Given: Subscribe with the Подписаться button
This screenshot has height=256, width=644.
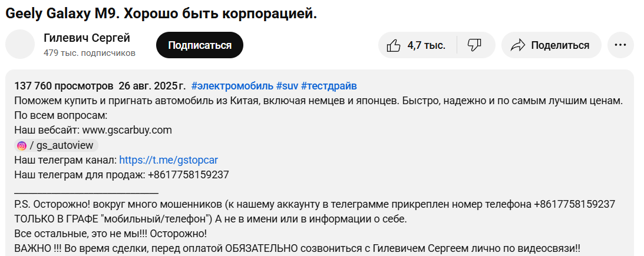Looking at the screenshot, I should point(200,45).
